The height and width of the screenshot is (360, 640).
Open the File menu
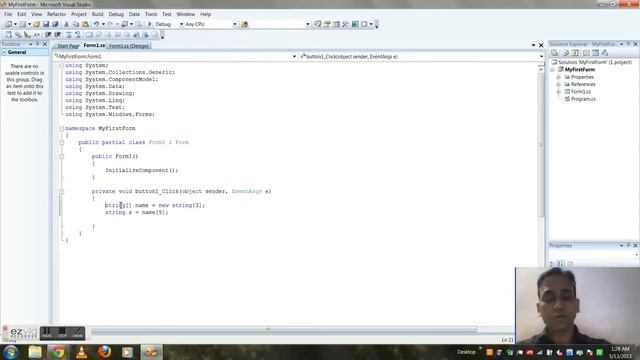point(8,14)
